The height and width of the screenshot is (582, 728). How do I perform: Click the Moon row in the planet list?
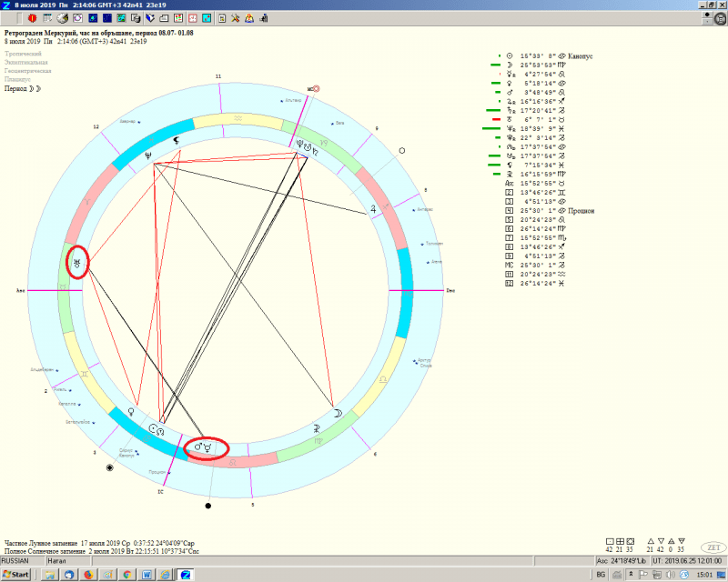(537, 65)
